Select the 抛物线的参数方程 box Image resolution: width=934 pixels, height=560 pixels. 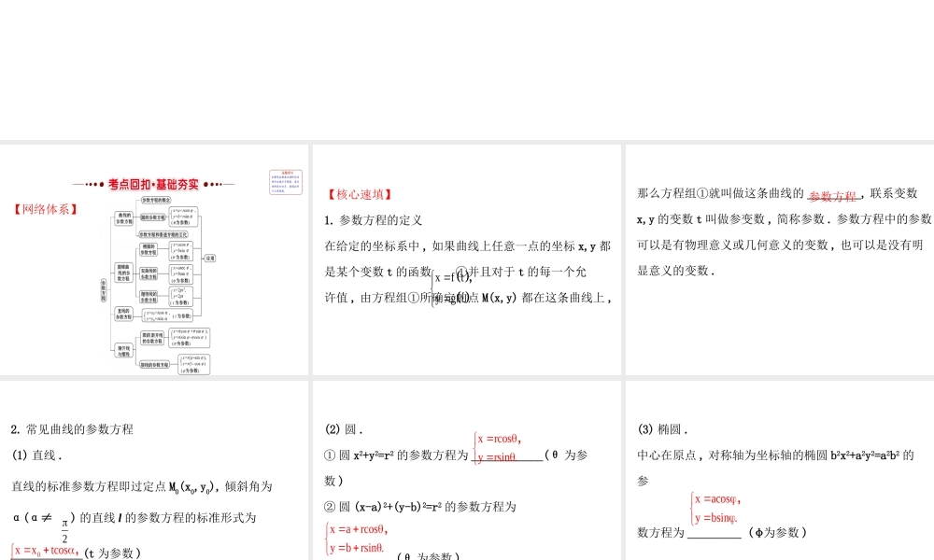coord(149,297)
